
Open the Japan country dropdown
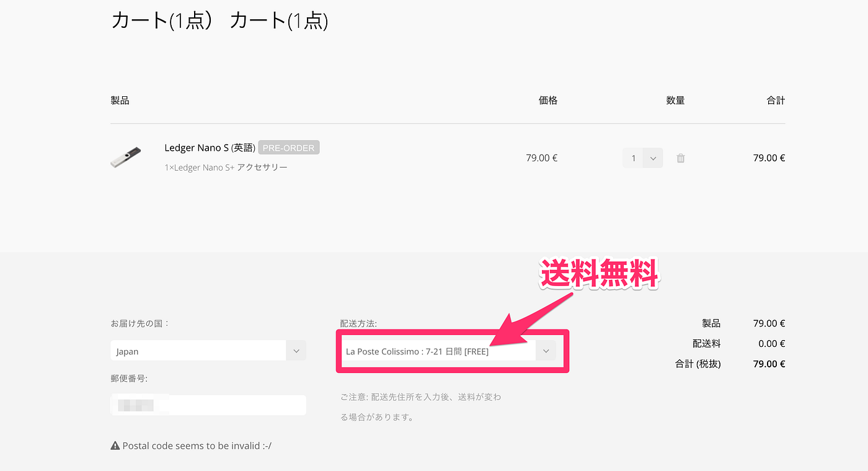click(208, 351)
